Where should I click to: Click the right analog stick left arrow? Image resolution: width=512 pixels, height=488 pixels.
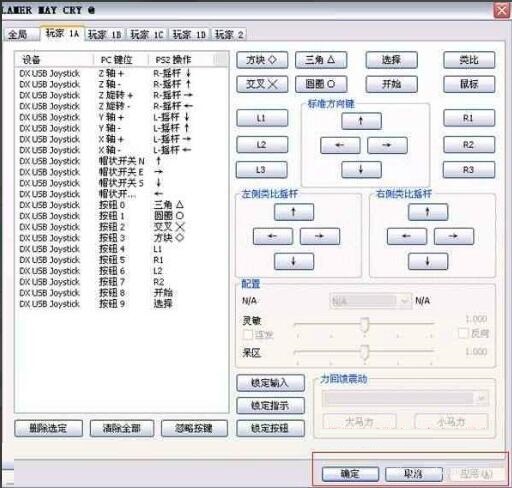point(407,236)
